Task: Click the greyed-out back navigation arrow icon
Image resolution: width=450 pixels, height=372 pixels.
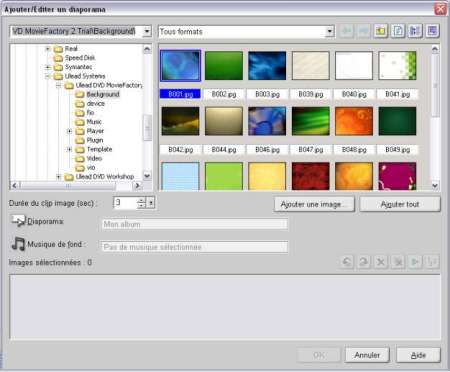Action: click(x=347, y=31)
